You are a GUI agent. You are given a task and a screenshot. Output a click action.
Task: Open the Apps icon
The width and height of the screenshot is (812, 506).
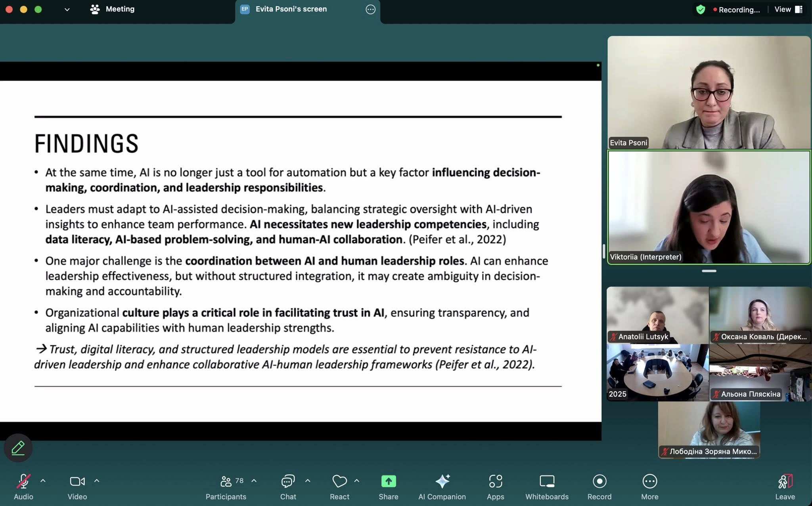(495, 481)
